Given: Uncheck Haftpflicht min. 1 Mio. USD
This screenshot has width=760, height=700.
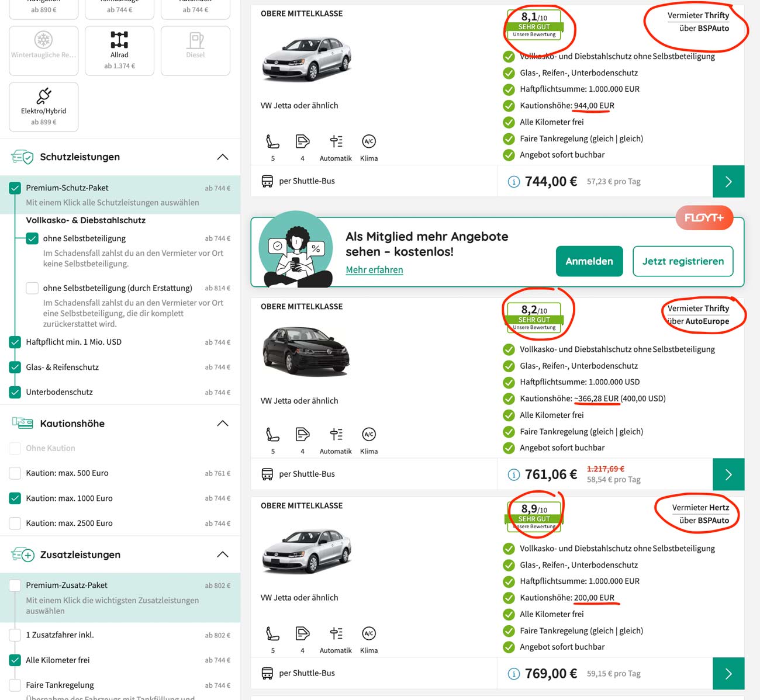Looking at the screenshot, I should pyautogui.click(x=15, y=342).
